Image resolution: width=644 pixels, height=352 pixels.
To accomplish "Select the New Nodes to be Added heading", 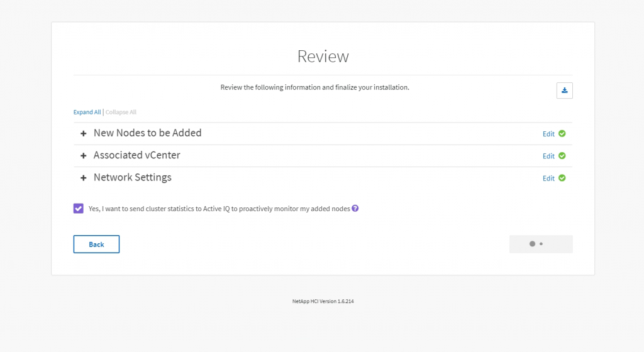I will coord(147,133).
